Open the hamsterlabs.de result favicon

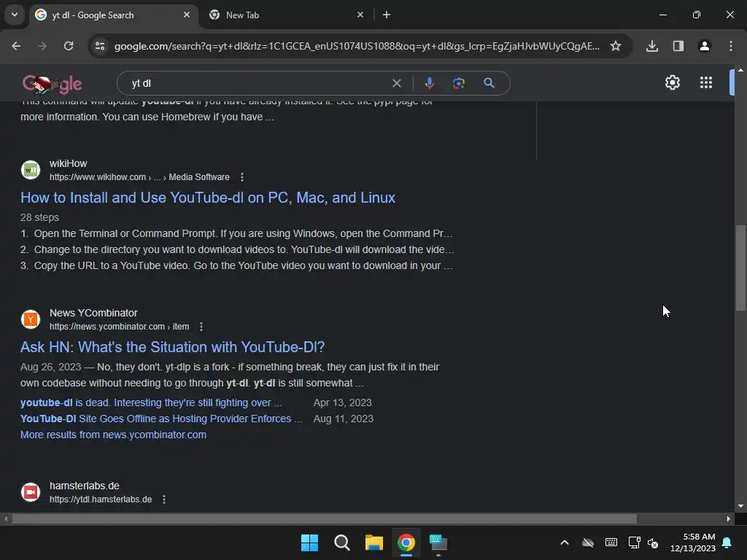(31, 492)
